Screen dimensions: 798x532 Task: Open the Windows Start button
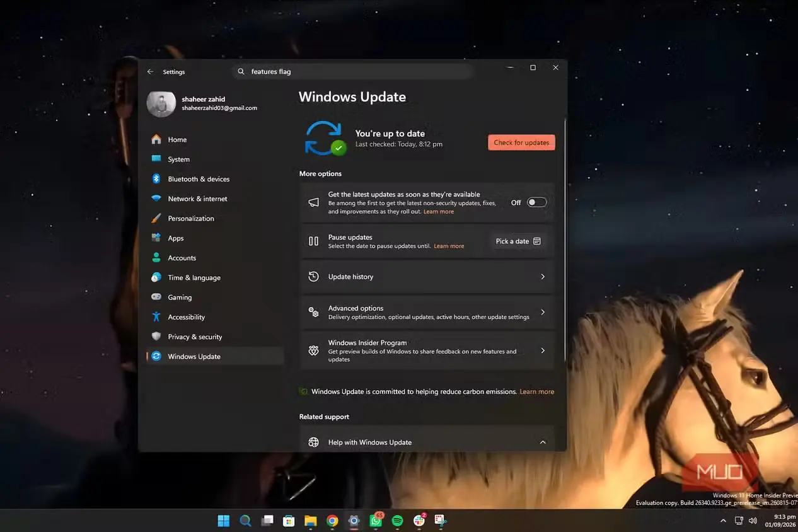click(224, 521)
